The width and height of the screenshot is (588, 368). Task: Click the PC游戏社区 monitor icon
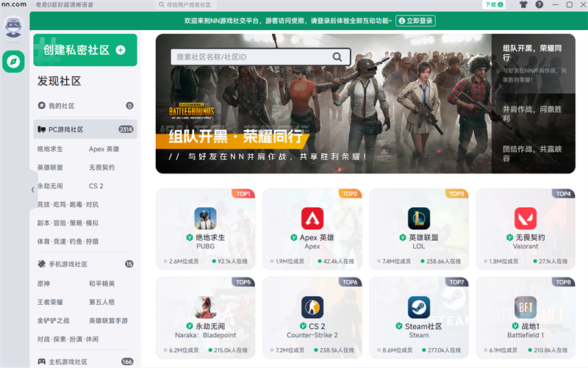[x=42, y=129]
